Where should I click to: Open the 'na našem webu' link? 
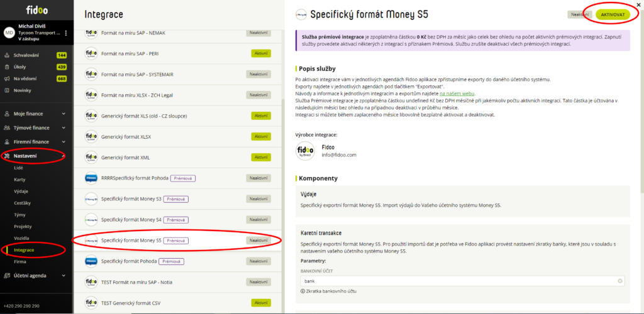tap(457, 94)
